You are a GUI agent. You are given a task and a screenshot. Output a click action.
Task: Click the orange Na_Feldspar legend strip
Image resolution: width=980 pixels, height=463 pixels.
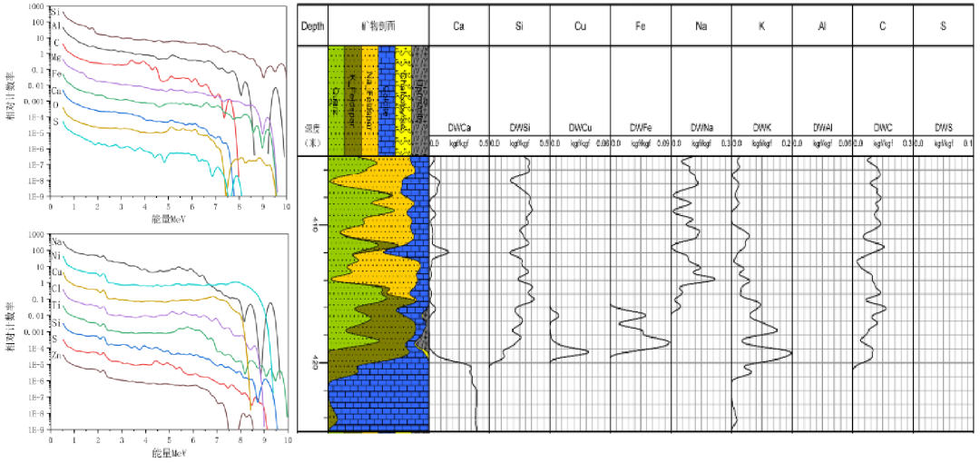click(370, 100)
